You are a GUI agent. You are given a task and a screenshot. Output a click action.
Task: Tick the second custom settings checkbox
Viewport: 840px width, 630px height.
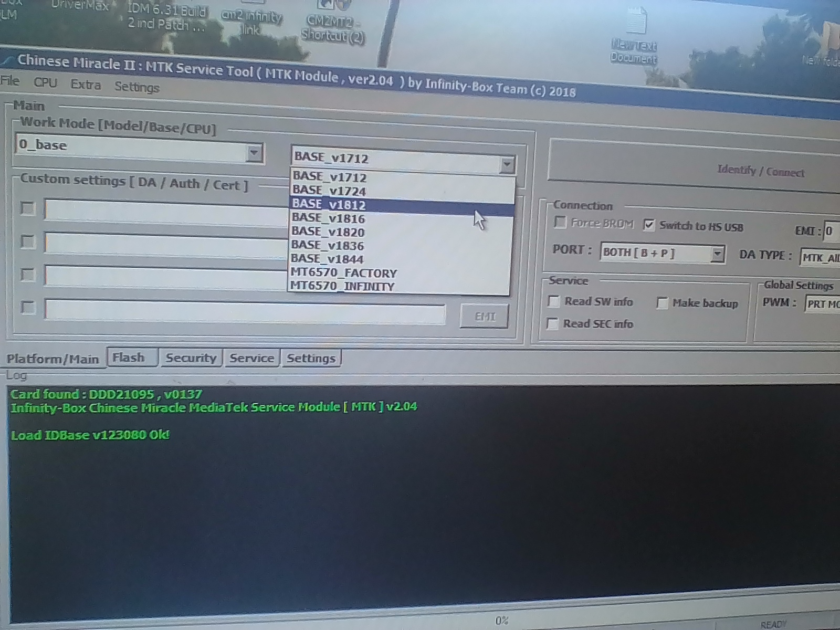tap(27, 241)
